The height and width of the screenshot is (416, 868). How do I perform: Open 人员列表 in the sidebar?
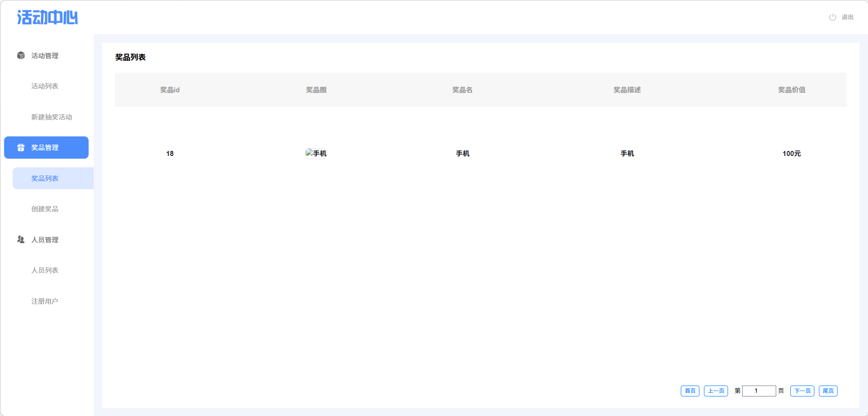(x=45, y=270)
